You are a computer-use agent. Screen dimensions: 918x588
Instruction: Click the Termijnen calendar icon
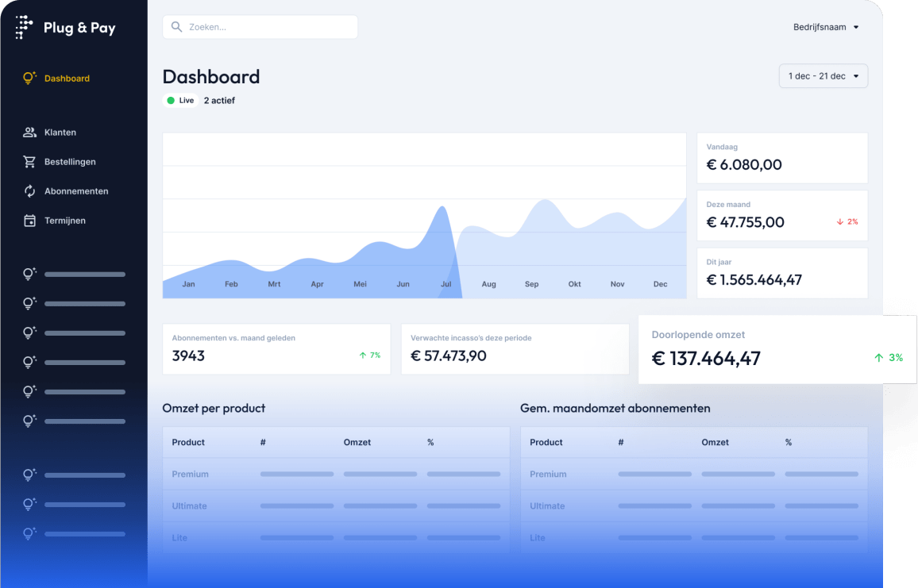29,220
